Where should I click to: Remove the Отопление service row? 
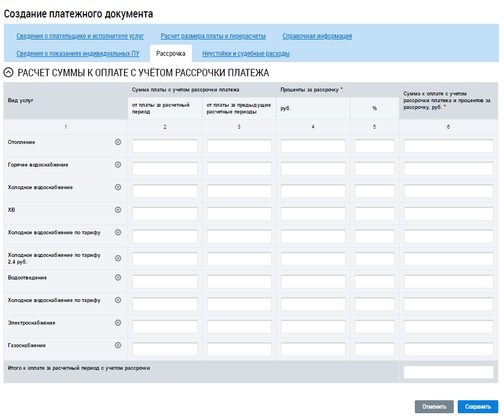pyautogui.click(x=118, y=142)
